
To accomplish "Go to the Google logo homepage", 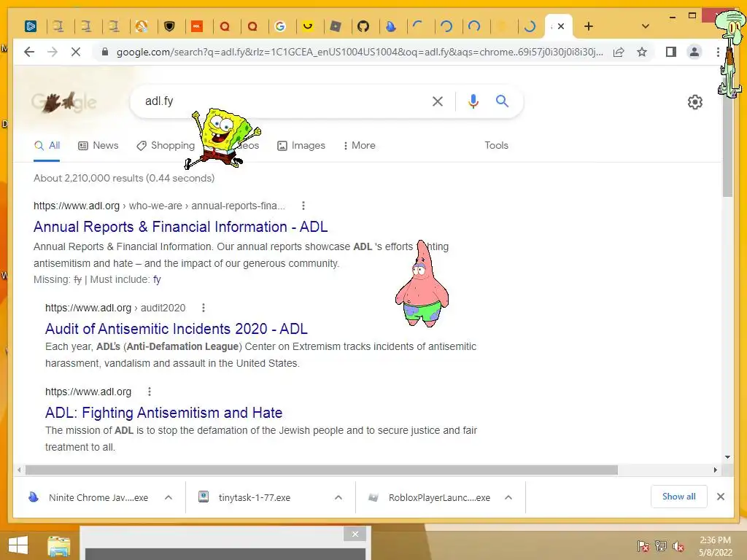I will pyautogui.click(x=64, y=102).
